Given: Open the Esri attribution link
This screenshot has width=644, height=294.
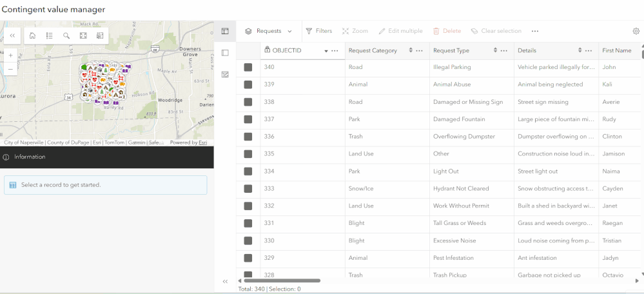Looking at the screenshot, I should [x=203, y=143].
